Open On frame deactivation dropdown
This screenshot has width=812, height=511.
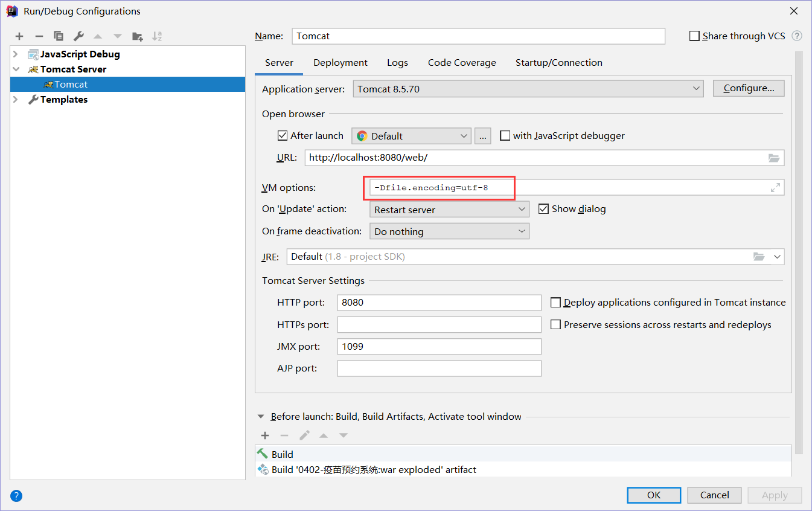(449, 231)
